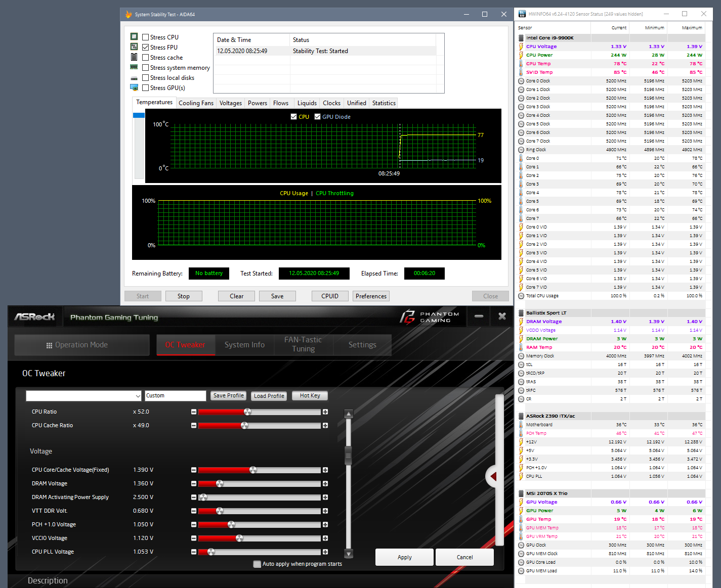
Task: Stop the stability test
Action: click(184, 296)
